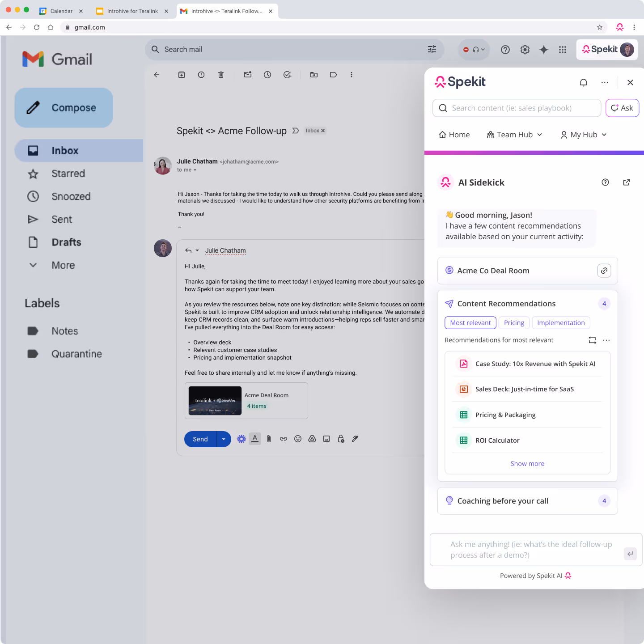The image size is (644, 644).
Task: Show recipient details under to me
Action: pyautogui.click(x=195, y=170)
